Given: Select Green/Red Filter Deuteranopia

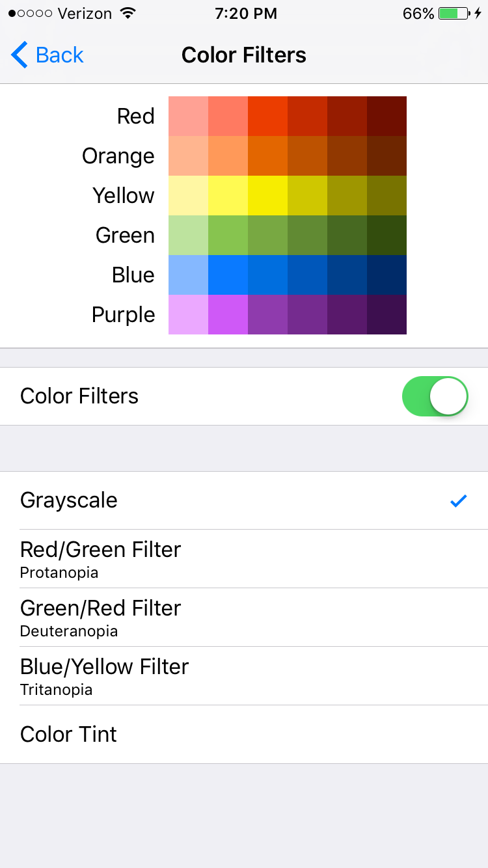Looking at the screenshot, I should click(244, 617).
